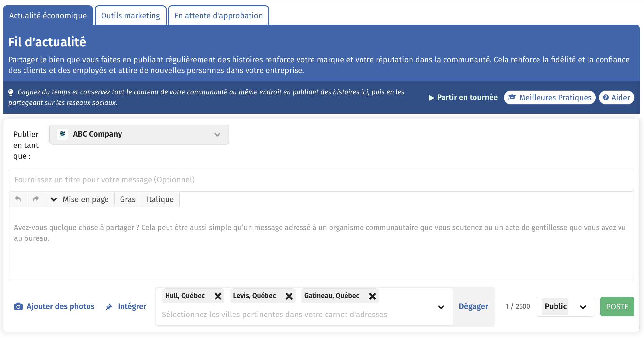Click the question mark help icon
Screen dimensions: 644x338
click(606, 98)
